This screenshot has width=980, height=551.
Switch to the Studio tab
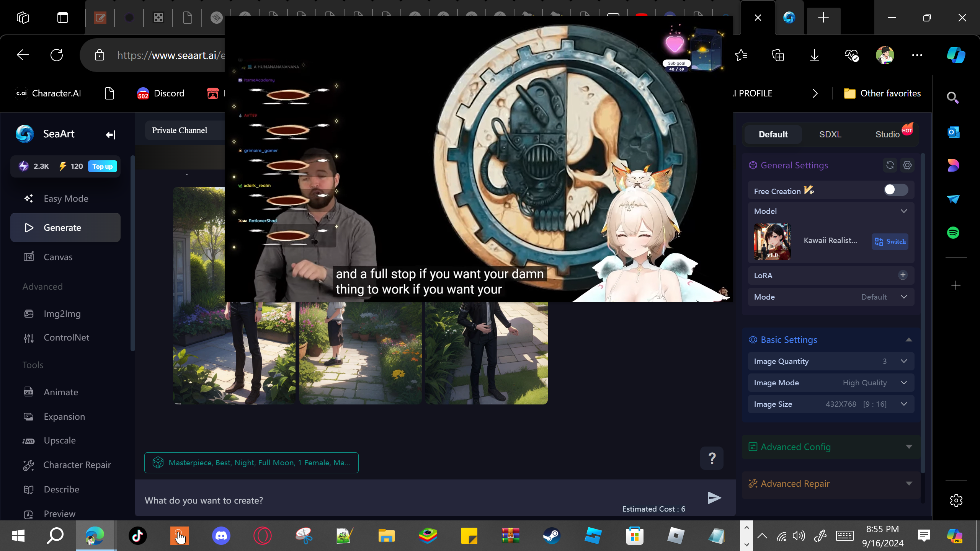click(x=887, y=134)
